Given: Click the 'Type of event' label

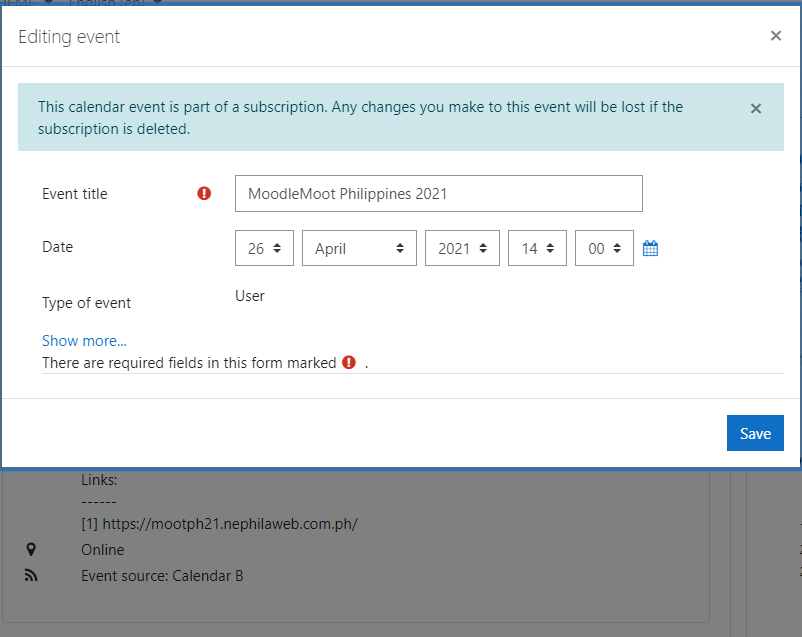Looking at the screenshot, I should 86,303.
